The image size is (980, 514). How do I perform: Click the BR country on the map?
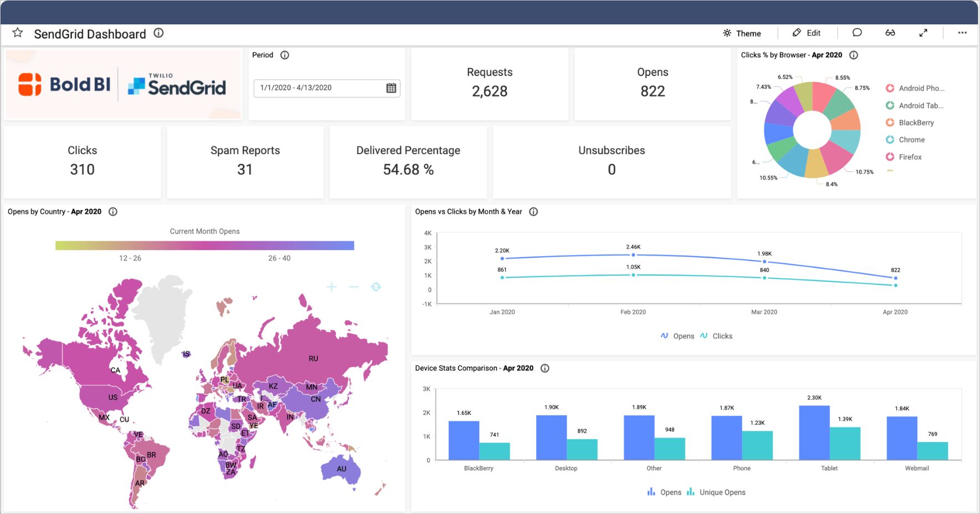[x=151, y=455]
